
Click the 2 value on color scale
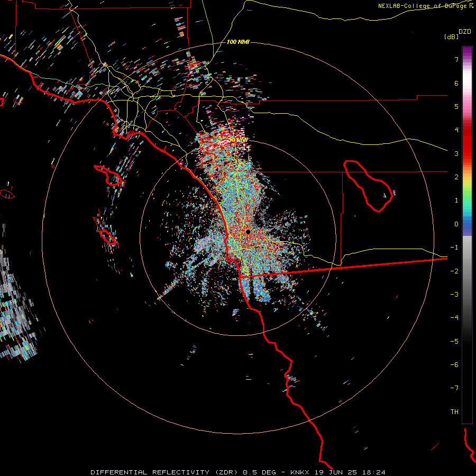tap(456, 177)
